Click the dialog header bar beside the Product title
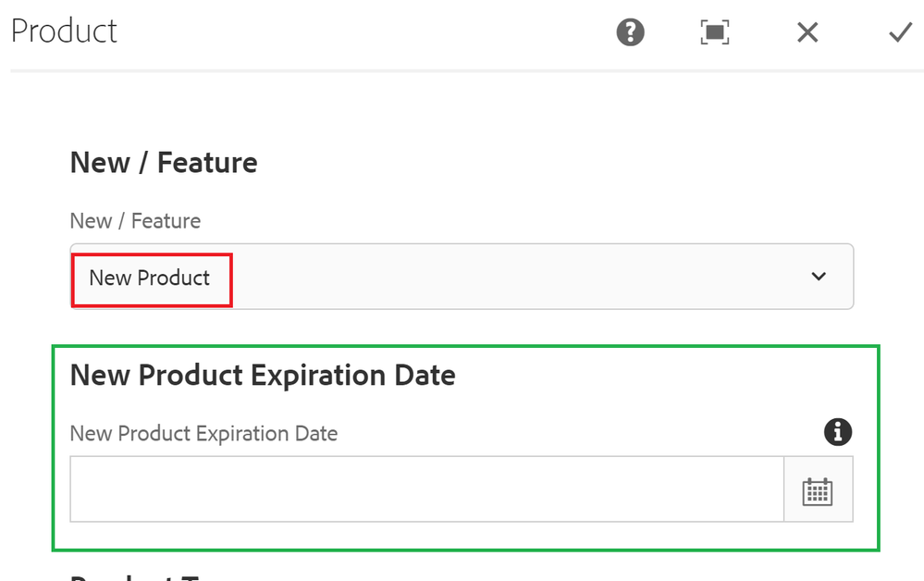 click(x=370, y=33)
